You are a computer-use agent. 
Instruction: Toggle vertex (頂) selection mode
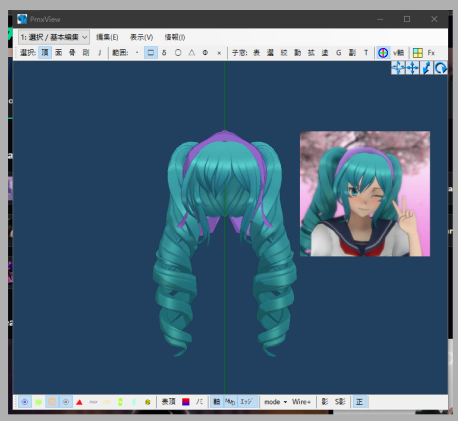click(x=45, y=53)
